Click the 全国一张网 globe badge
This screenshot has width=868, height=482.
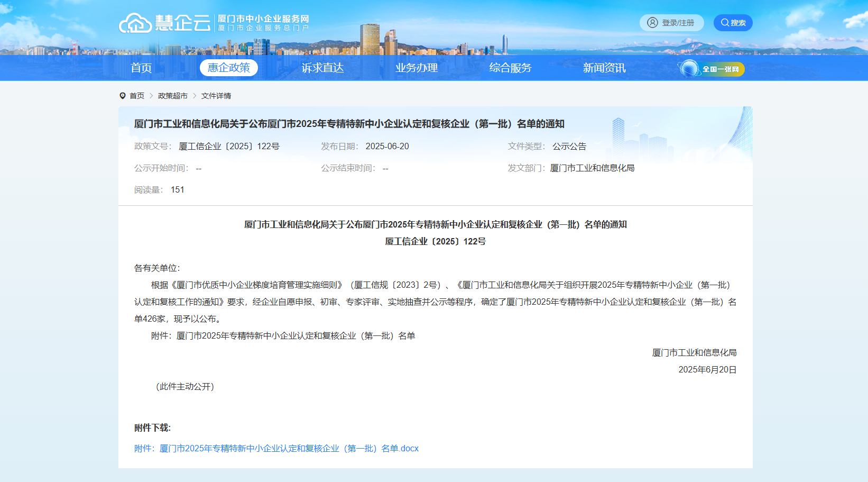[712, 69]
